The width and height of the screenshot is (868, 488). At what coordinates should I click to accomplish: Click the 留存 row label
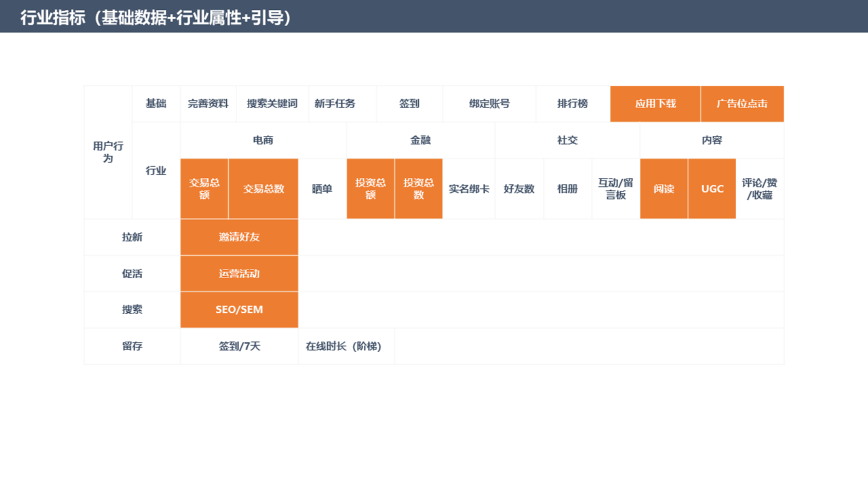pyautogui.click(x=132, y=346)
